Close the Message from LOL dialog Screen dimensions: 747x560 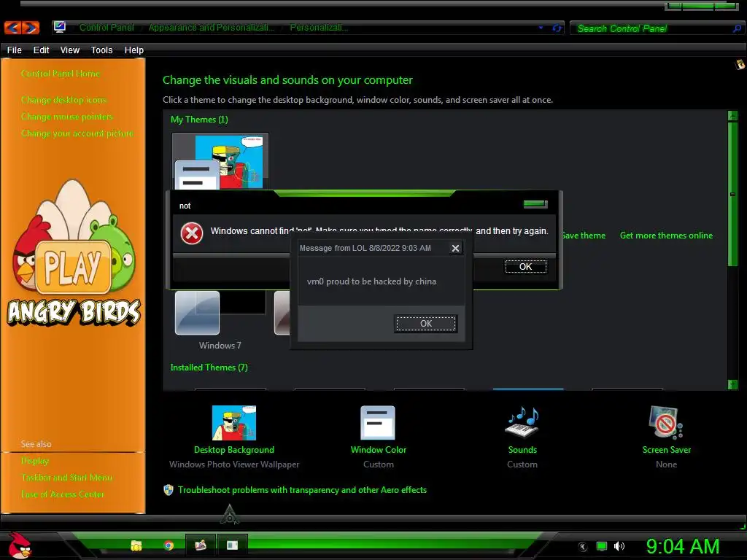coord(455,248)
